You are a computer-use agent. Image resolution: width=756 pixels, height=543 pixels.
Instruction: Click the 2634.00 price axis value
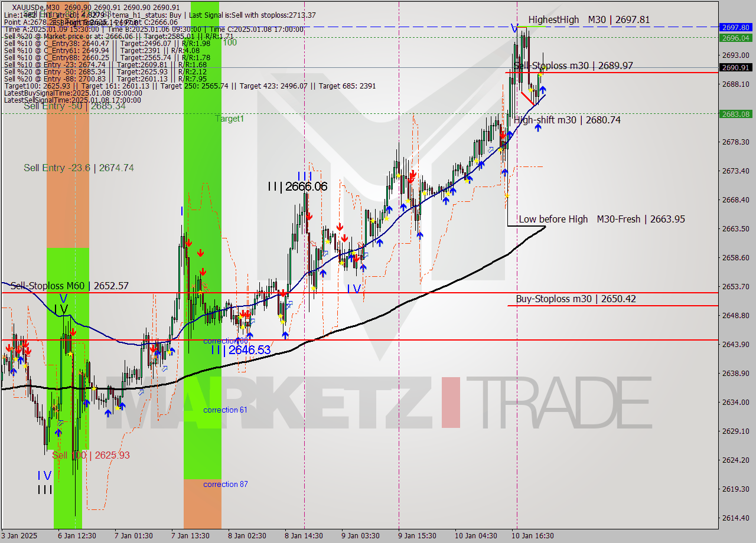pyautogui.click(x=735, y=402)
